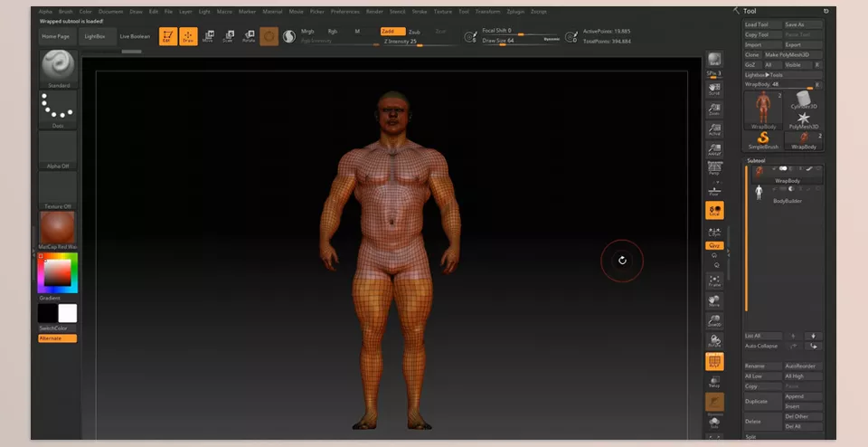Toggle L.Sym button
This screenshot has width=868, height=447.
[714, 232]
